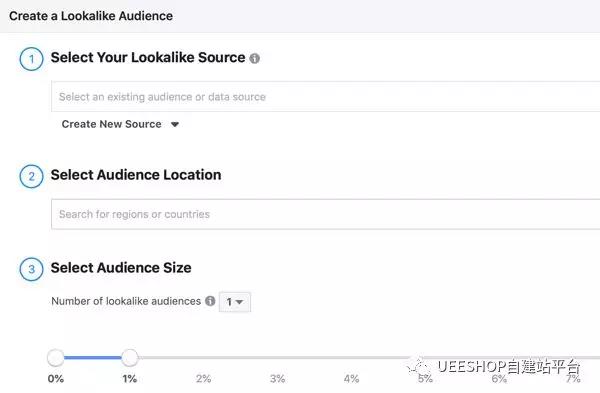
Task: Click info icon beside Lookalike Source heading
Action: click(x=254, y=59)
